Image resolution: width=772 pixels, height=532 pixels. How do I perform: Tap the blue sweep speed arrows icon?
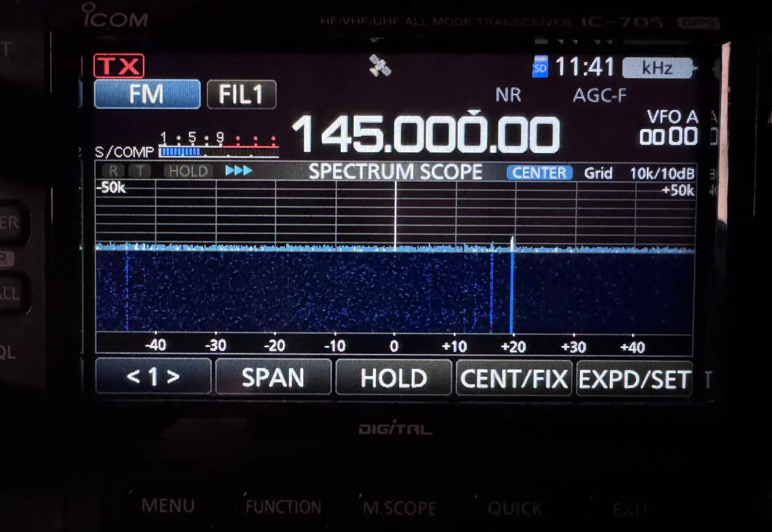click(x=239, y=171)
